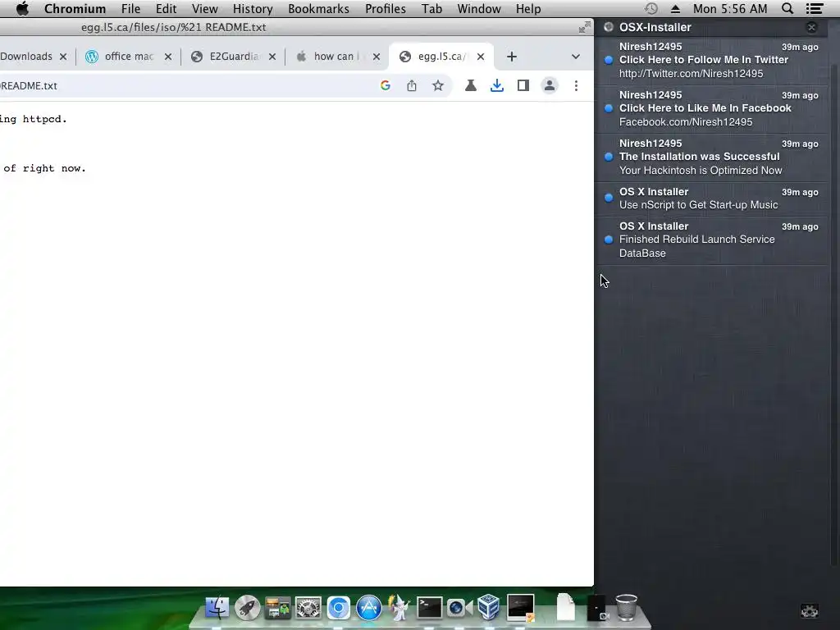Switch to the Downloads tab
Viewport: 840px width, 630px height.
click(27, 57)
